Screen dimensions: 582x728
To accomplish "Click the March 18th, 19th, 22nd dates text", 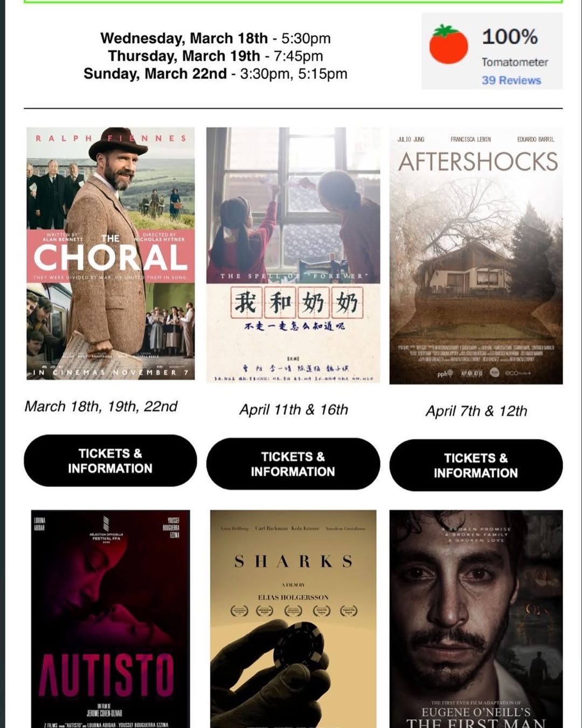I will click(101, 407).
